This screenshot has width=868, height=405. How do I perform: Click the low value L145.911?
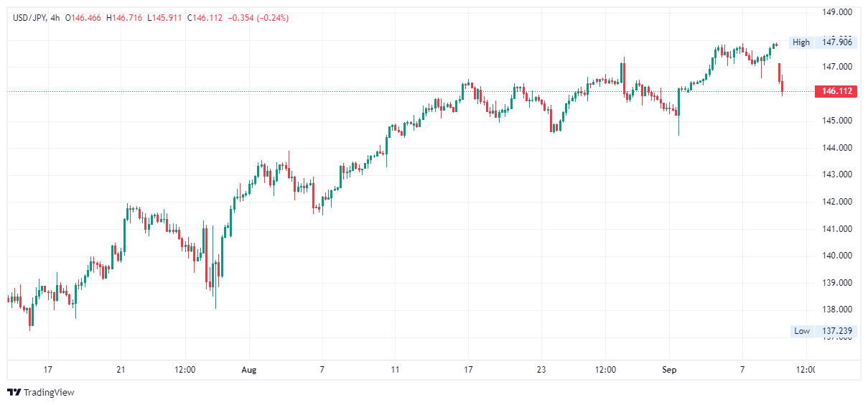[x=166, y=18]
